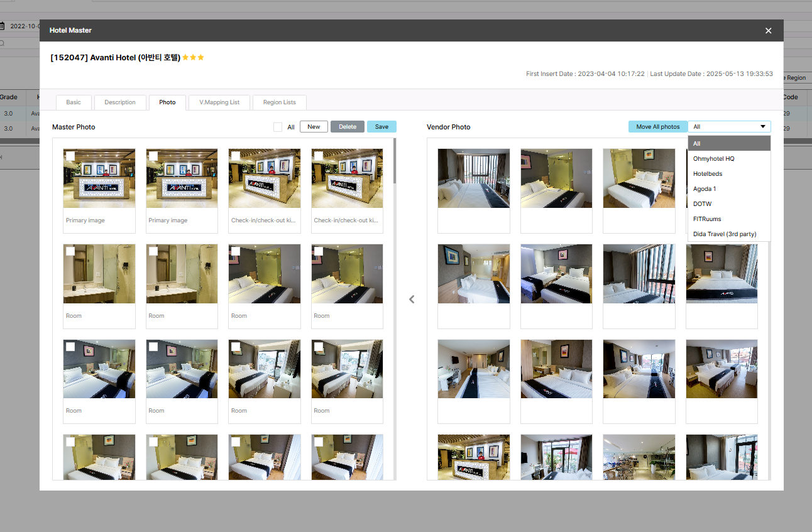Image resolution: width=812 pixels, height=532 pixels.
Task: Select FITRuums in the vendor dropdown
Action: (729, 219)
